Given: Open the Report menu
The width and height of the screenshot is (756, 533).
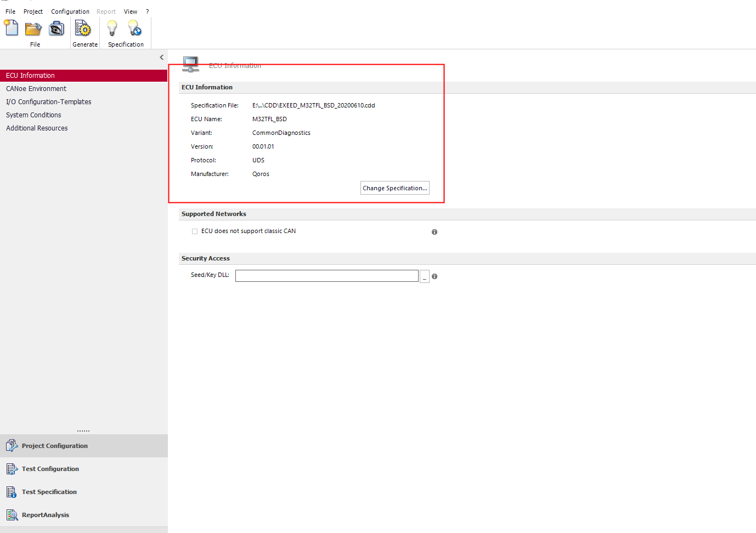Looking at the screenshot, I should click(106, 12).
